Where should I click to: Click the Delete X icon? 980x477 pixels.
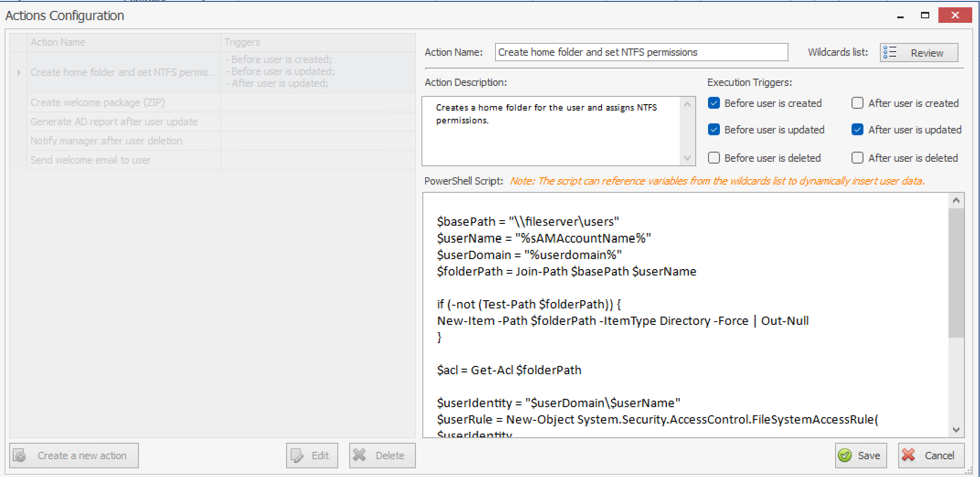click(359, 455)
